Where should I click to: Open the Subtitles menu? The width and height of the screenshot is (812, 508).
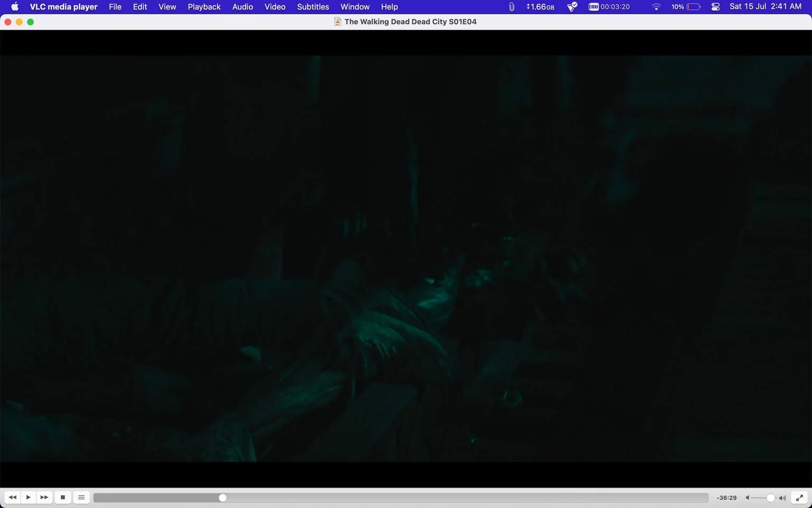(313, 7)
